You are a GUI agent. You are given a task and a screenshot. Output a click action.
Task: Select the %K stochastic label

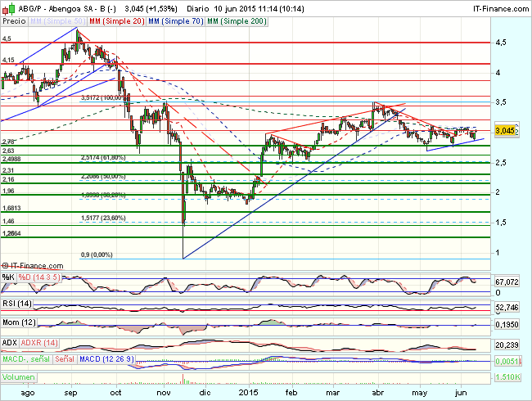click(8, 277)
